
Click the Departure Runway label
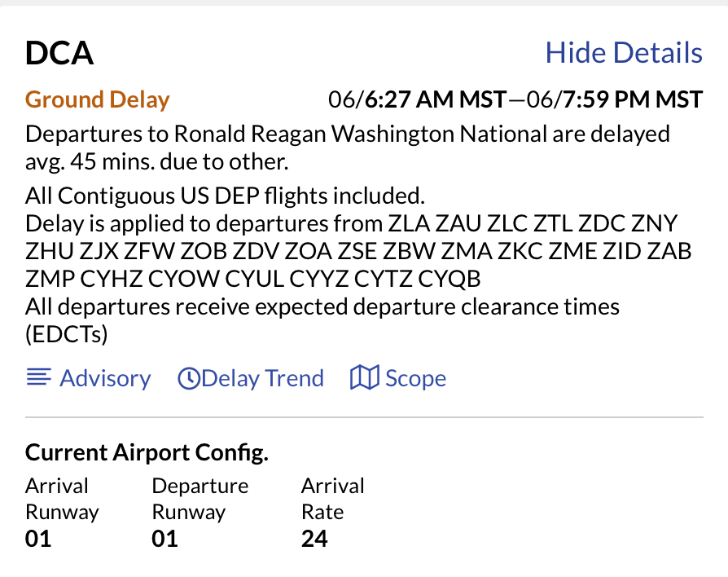tap(200, 499)
